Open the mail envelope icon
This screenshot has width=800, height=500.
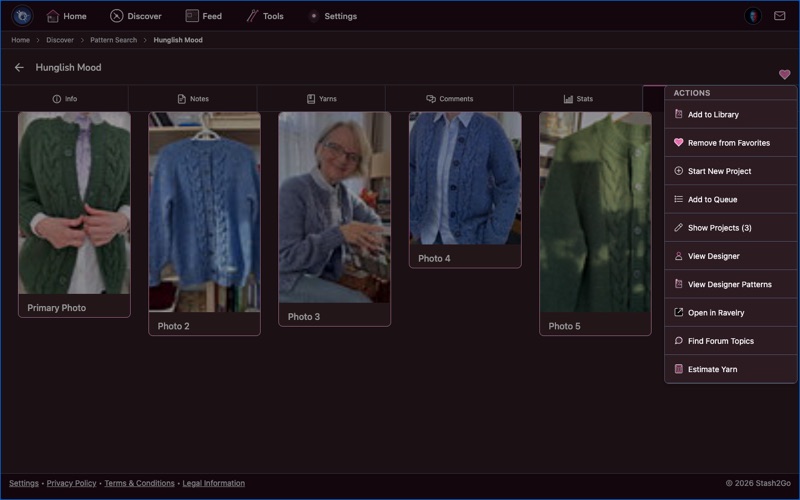780,16
